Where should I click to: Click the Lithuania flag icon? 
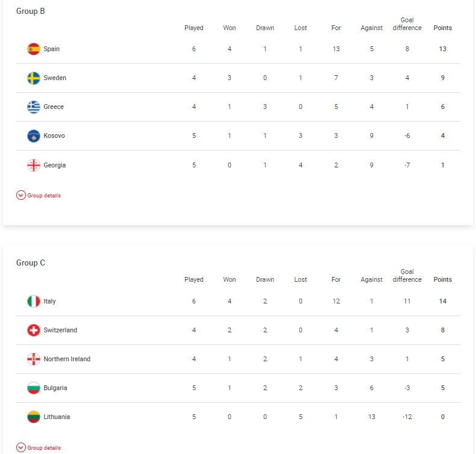click(34, 417)
